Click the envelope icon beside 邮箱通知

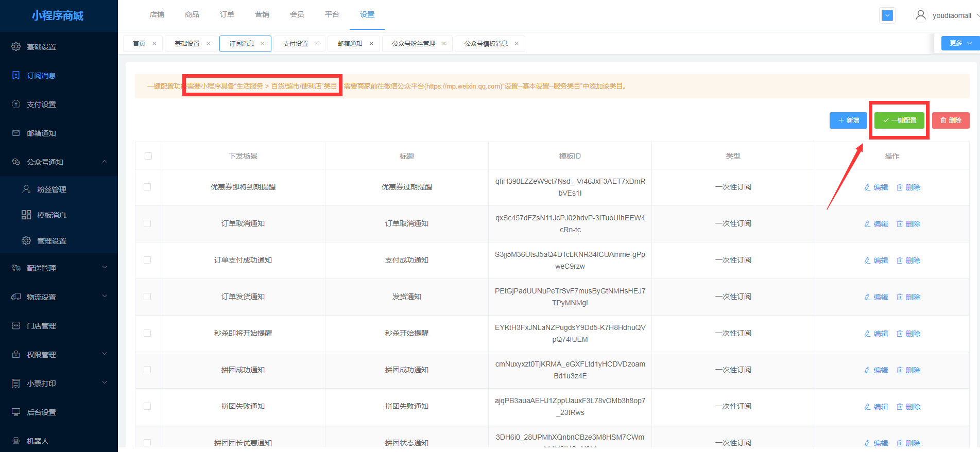pos(16,133)
